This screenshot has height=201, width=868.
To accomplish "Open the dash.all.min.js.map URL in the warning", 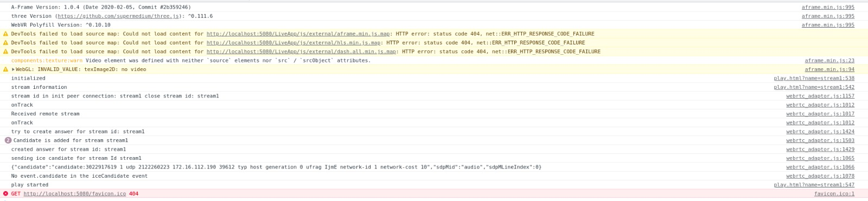I will (301, 51).
